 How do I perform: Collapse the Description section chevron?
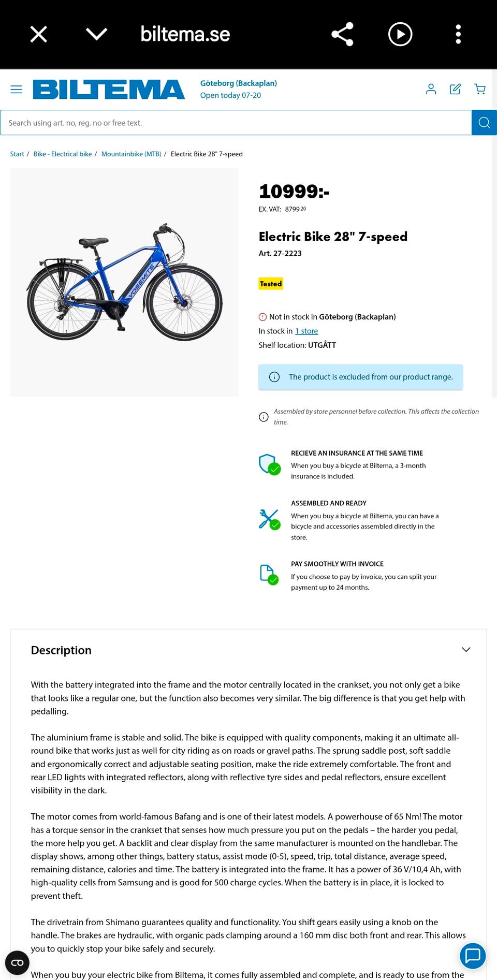click(466, 650)
